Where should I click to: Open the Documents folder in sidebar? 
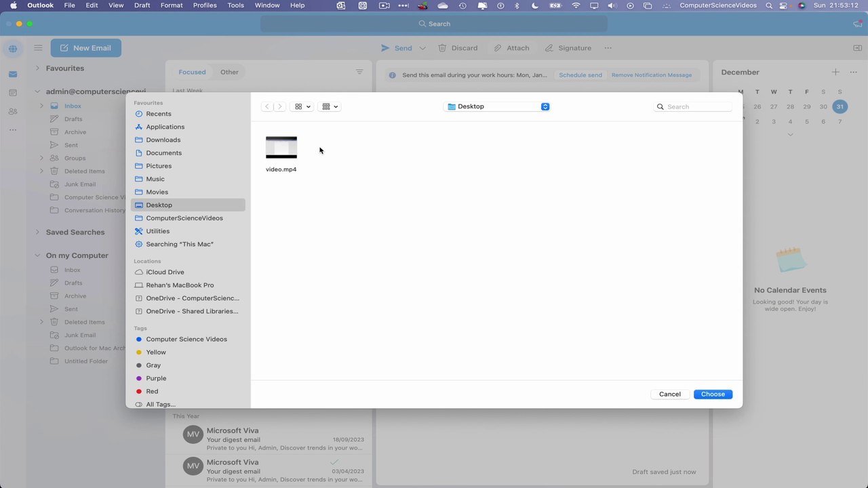pos(188,152)
